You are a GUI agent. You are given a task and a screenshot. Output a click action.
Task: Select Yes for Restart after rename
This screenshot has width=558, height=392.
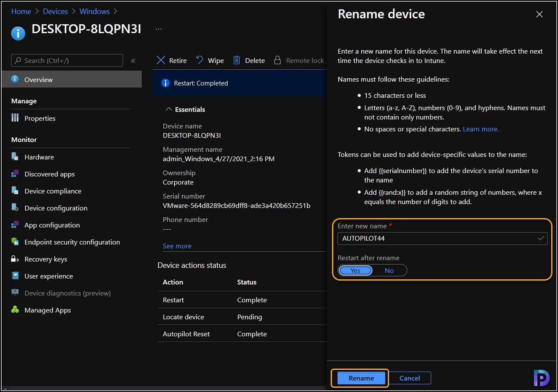tap(355, 270)
